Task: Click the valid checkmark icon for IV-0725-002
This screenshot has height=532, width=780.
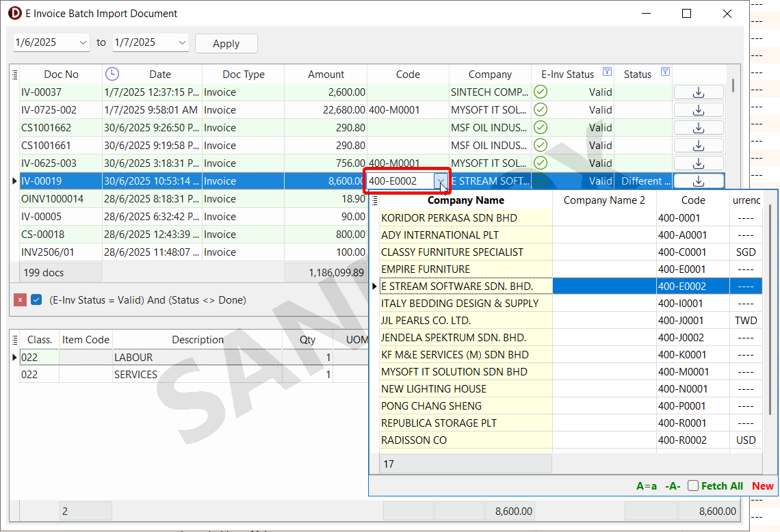Action: 541,110
